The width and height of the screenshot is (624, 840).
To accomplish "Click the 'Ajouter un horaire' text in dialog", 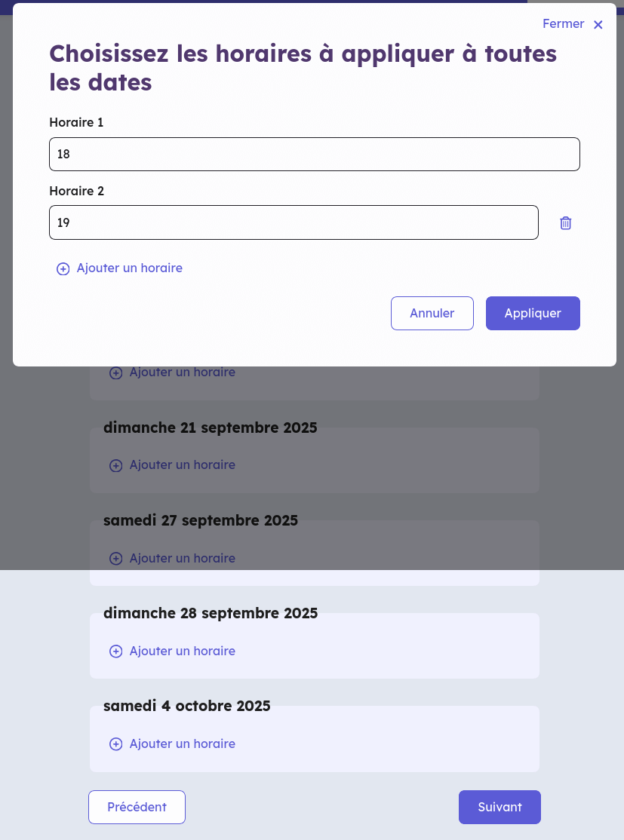I will [x=130, y=268].
